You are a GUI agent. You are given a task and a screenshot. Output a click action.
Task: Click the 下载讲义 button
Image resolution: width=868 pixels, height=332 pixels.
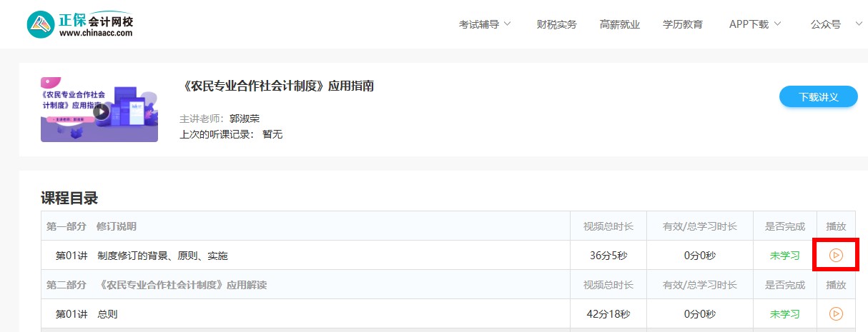[x=818, y=96]
